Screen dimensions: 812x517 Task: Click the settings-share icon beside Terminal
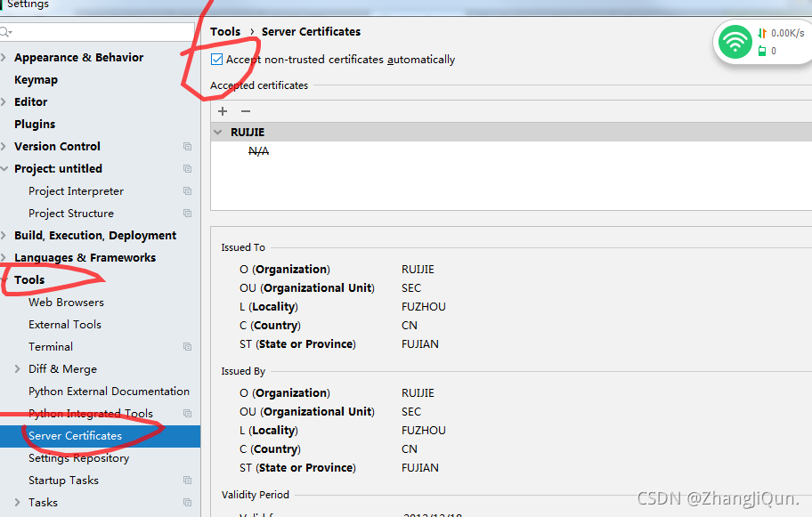pyautogui.click(x=186, y=346)
